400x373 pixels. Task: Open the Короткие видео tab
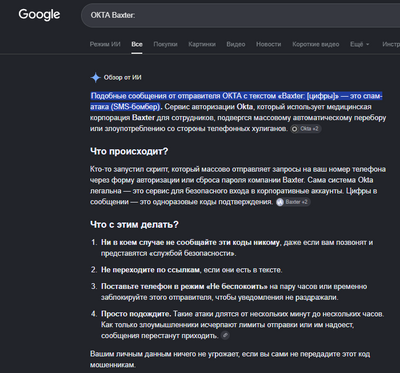(x=316, y=44)
